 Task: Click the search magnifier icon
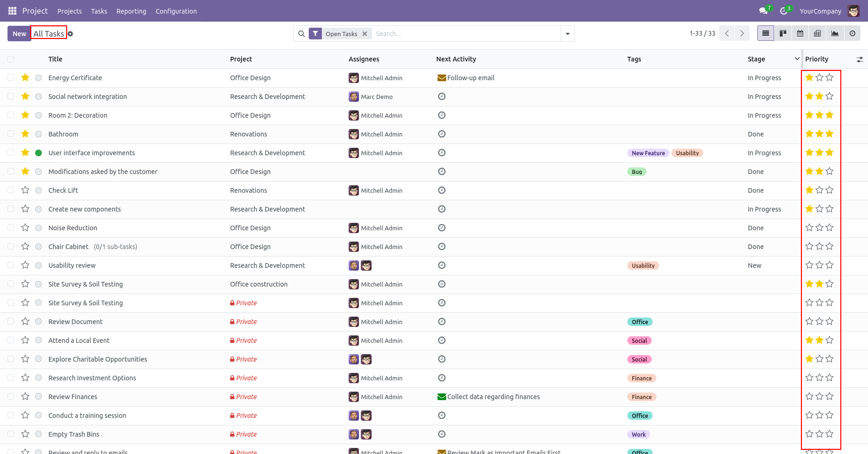coord(302,34)
